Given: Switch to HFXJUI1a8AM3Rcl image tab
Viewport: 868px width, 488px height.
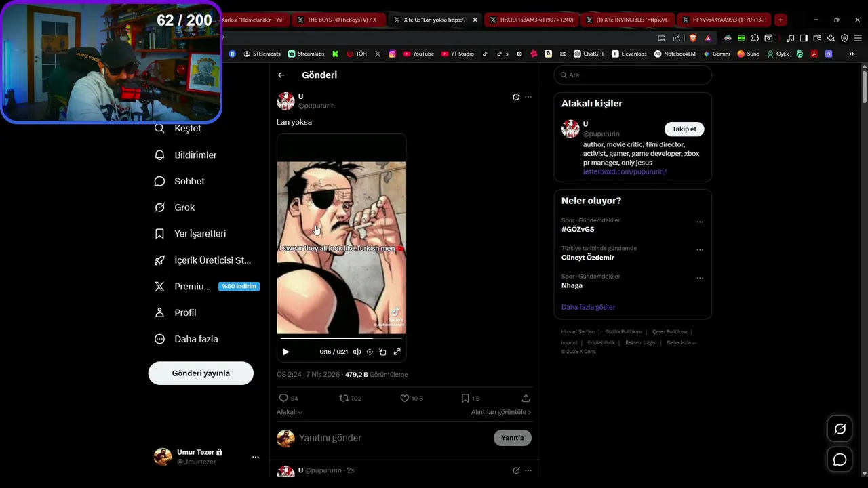Looking at the screenshot, I should (x=532, y=20).
